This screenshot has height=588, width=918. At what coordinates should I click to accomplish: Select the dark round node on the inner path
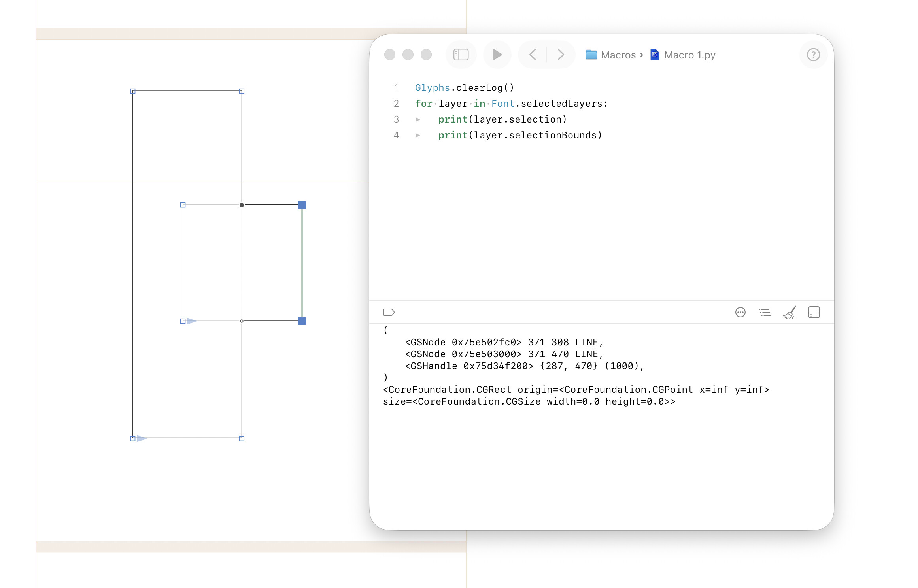(x=242, y=205)
